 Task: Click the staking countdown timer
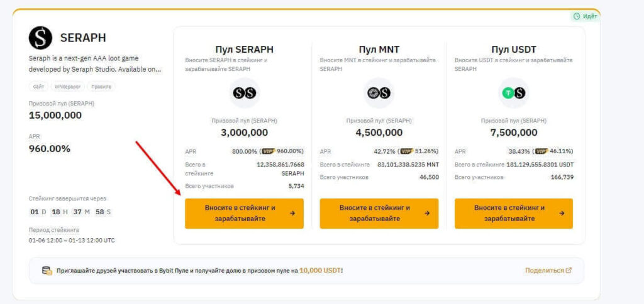[x=70, y=212]
